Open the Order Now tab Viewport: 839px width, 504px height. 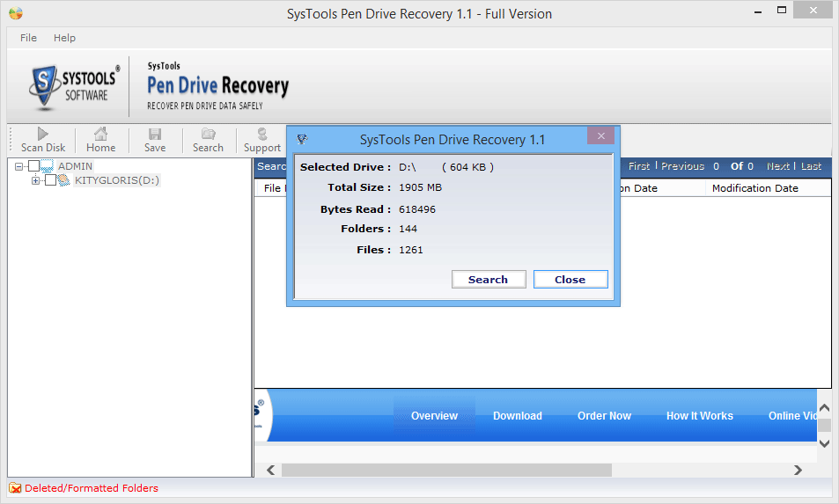tap(604, 416)
